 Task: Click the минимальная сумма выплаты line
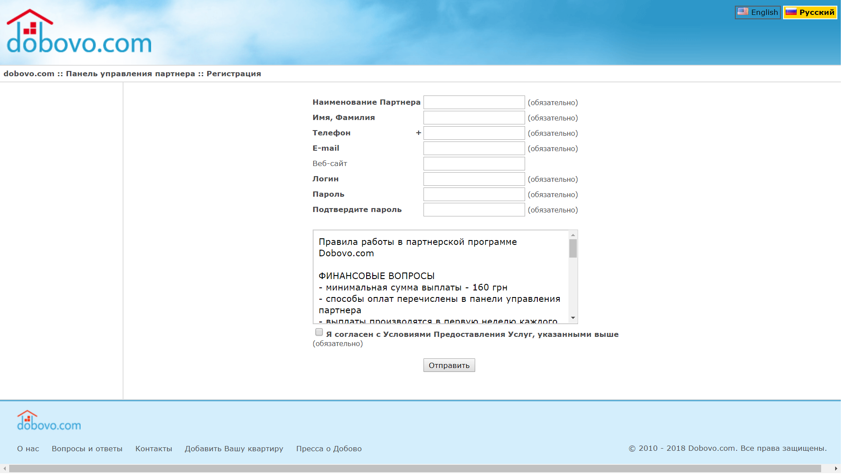413,287
